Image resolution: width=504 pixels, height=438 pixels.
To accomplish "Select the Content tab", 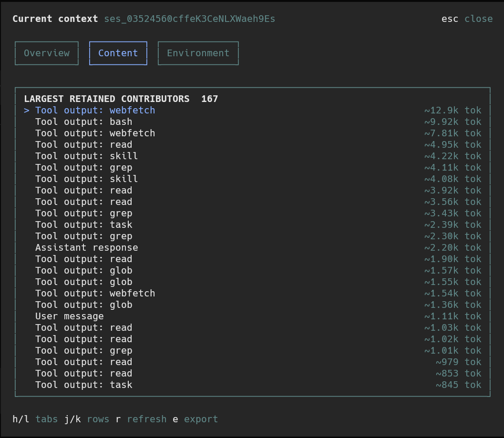I will coord(118,53).
